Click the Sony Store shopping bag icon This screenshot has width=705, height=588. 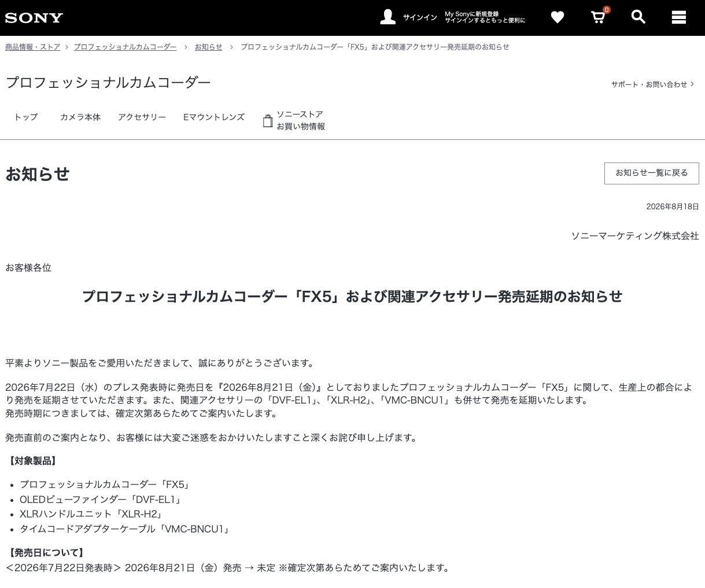(268, 121)
